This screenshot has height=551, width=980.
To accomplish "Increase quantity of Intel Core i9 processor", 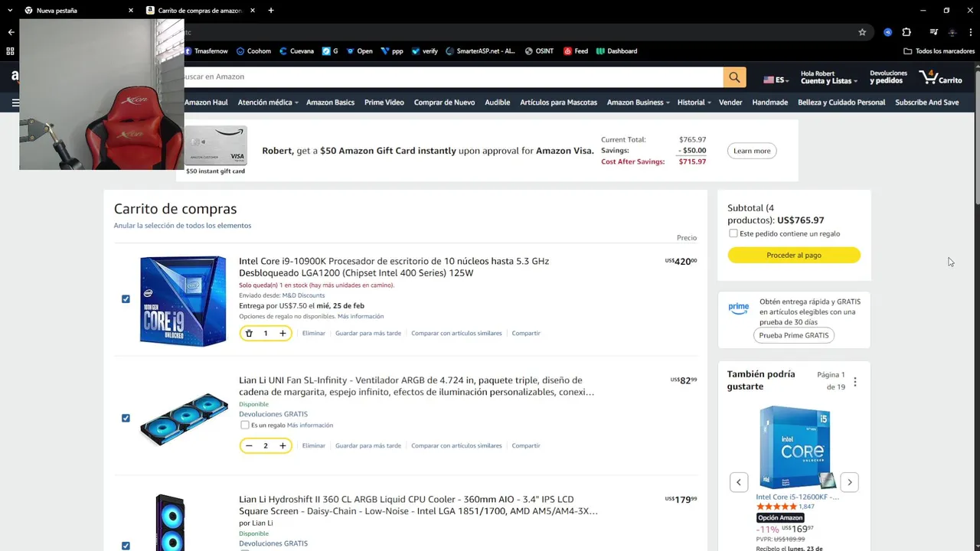I will (x=283, y=334).
